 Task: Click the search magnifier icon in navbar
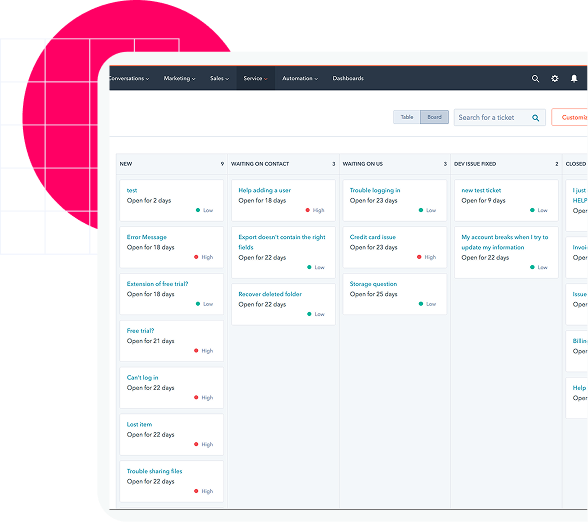point(535,78)
